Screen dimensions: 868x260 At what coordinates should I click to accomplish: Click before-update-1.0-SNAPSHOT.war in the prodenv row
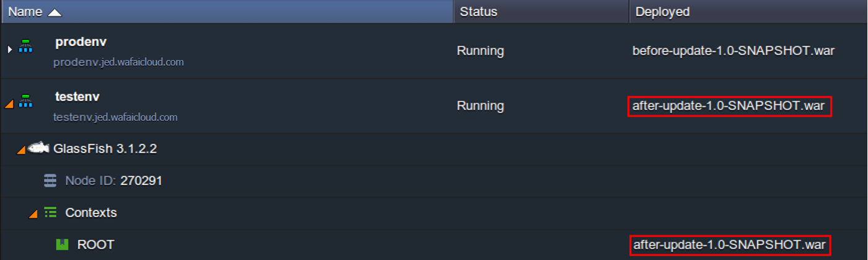pos(733,50)
